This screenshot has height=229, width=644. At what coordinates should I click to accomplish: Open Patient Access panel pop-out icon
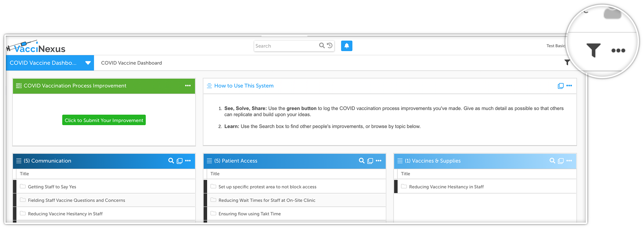(370, 161)
